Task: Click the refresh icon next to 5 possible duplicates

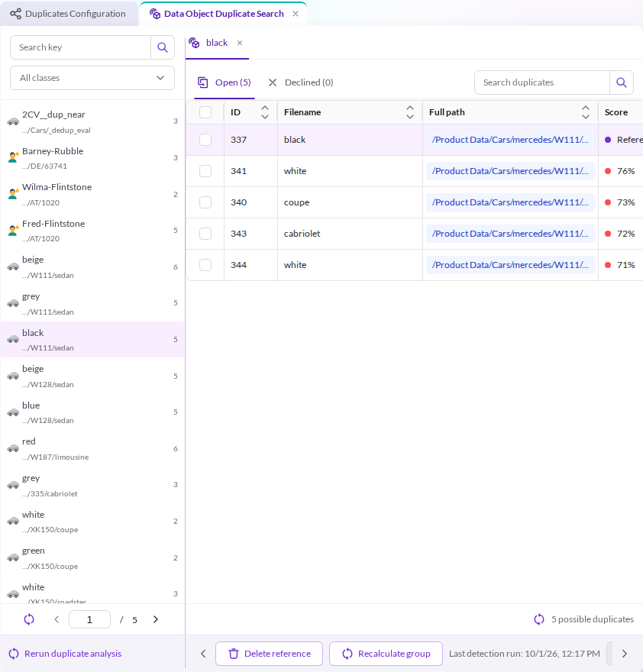Action: (539, 619)
